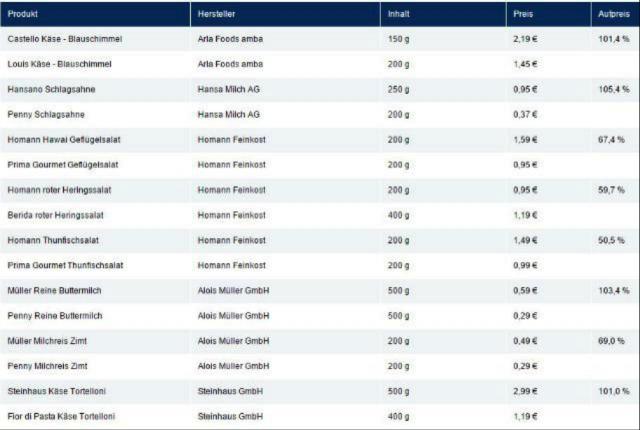Click Steinhaus GmbH in Steinhaus Tortelloni row
Viewport: 640px width, 430px height.
tap(230, 391)
